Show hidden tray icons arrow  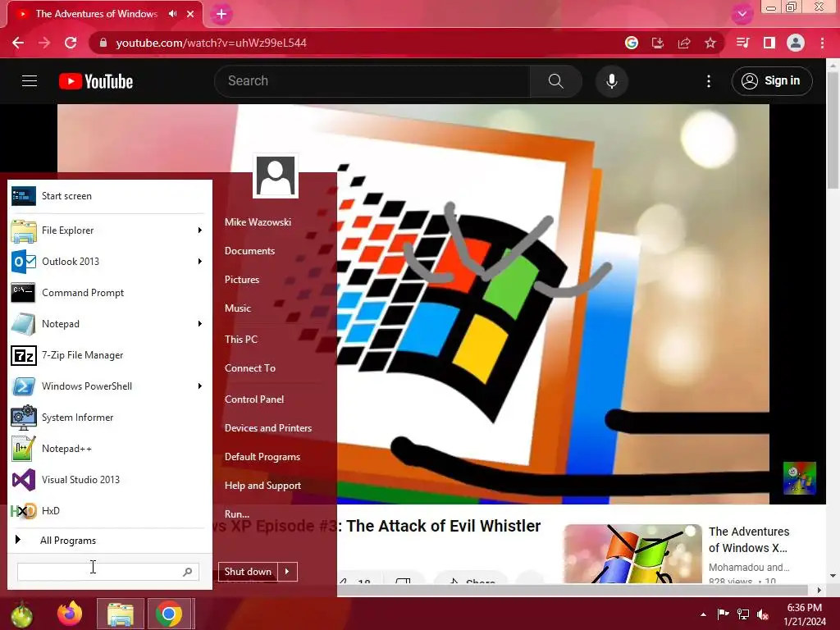[x=703, y=614]
